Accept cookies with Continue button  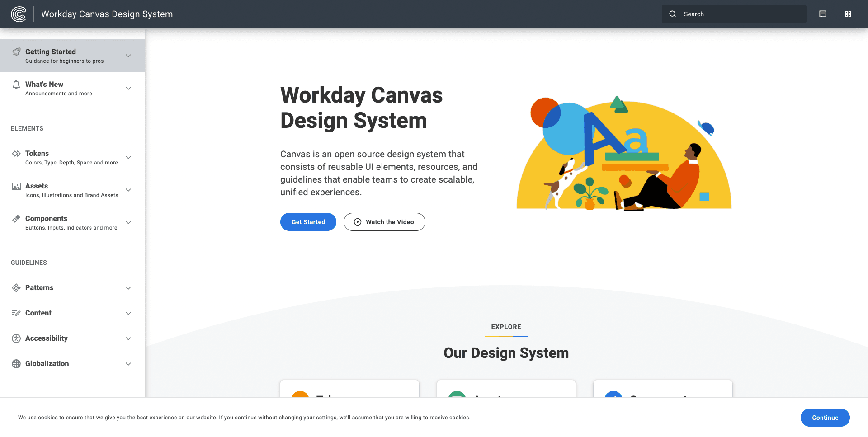(825, 418)
